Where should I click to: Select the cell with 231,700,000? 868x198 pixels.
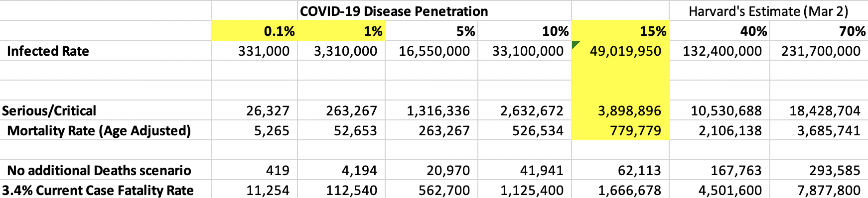coord(819,51)
